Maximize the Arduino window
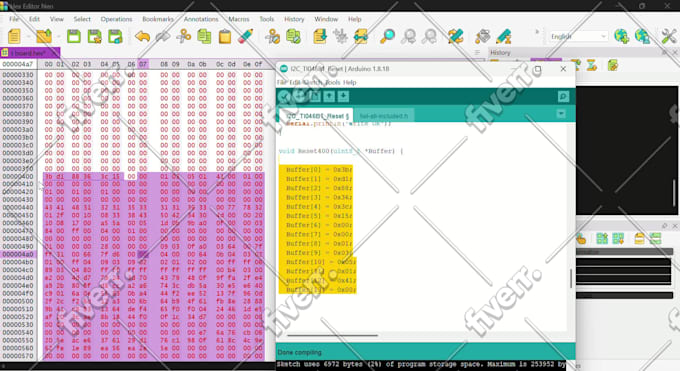680x371 pixels. (x=538, y=69)
